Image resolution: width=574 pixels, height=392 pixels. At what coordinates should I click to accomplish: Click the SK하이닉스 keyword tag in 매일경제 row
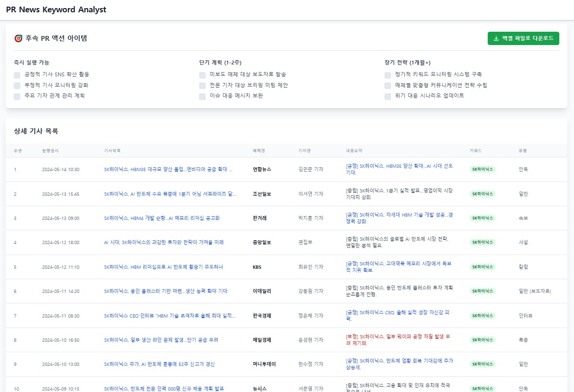[x=483, y=340]
